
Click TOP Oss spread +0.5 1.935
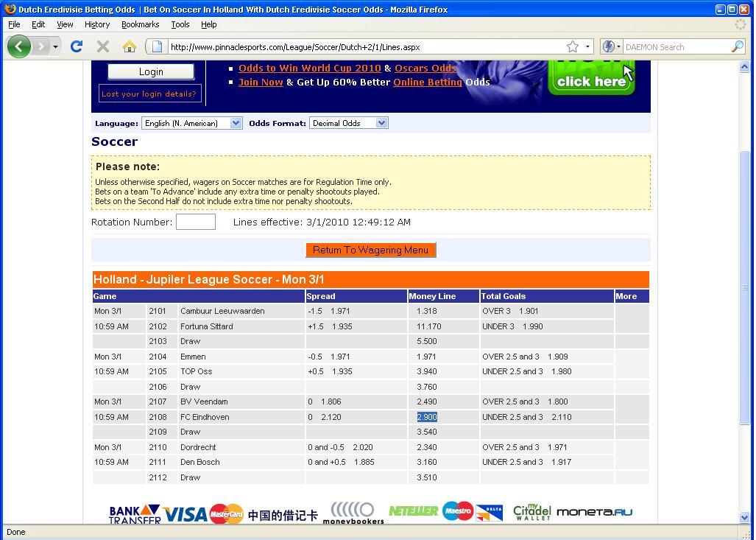(330, 371)
